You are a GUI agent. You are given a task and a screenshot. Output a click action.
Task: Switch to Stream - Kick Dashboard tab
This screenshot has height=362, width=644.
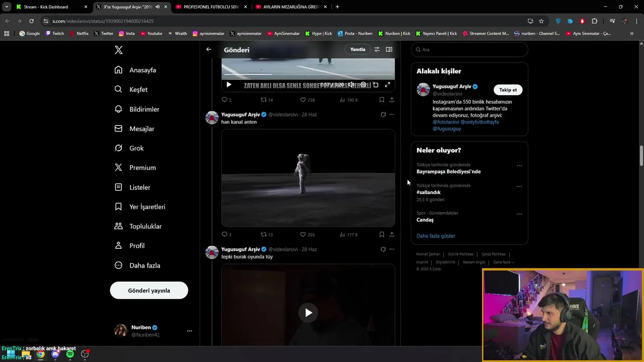point(51,7)
